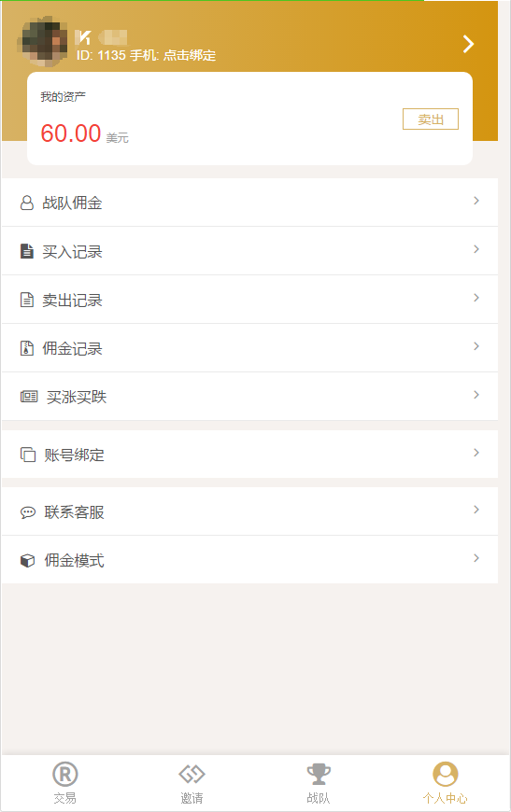Screen dimensions: 511x812
Task: Click the chat bubble icon beside 联系客服
Action: click(28, 512)
